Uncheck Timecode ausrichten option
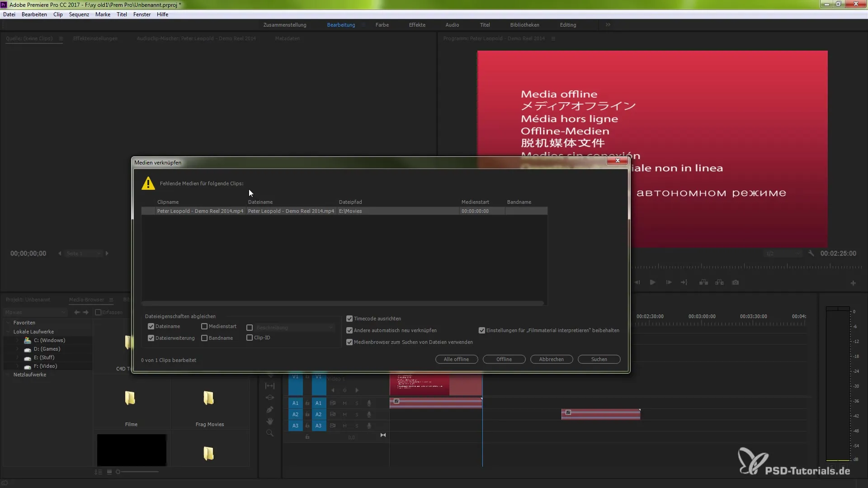The height and width of the screenshot is (488, 868). click(x=349, y=319)
